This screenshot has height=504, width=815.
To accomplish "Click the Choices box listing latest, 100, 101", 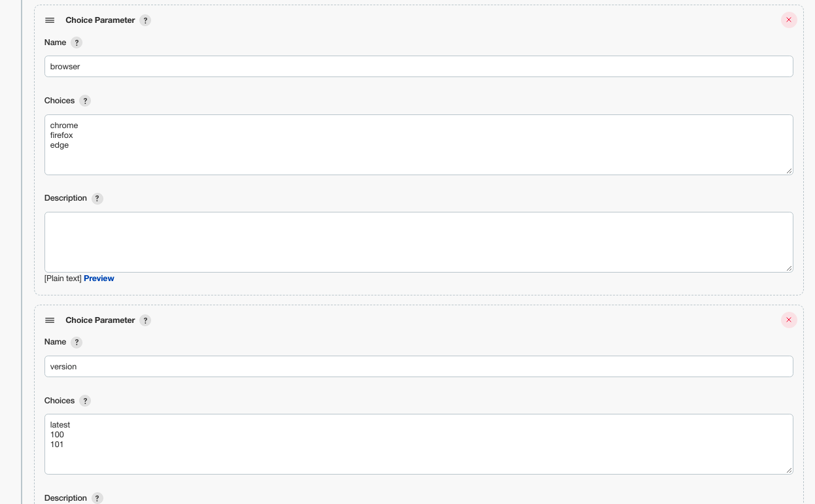I will coord(419,444).
